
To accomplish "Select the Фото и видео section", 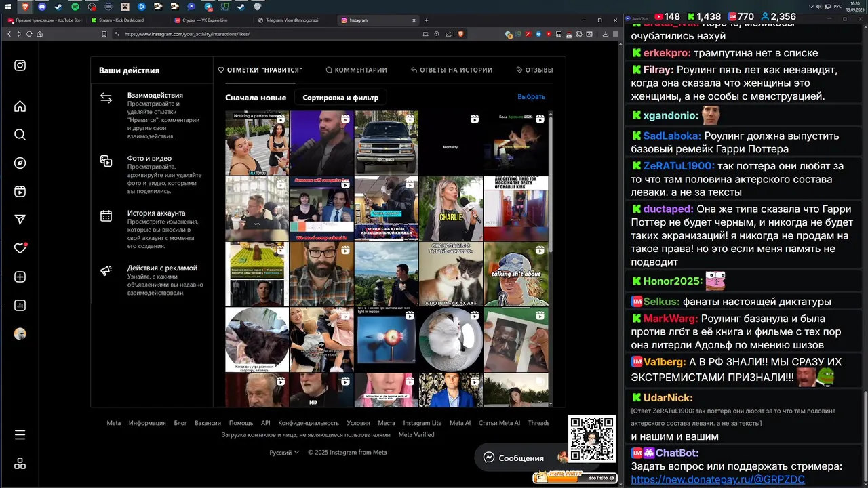I will [152, 175].
